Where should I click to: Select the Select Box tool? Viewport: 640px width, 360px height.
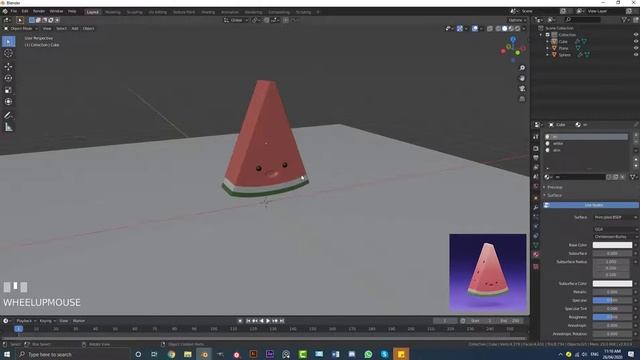[9, 42]
